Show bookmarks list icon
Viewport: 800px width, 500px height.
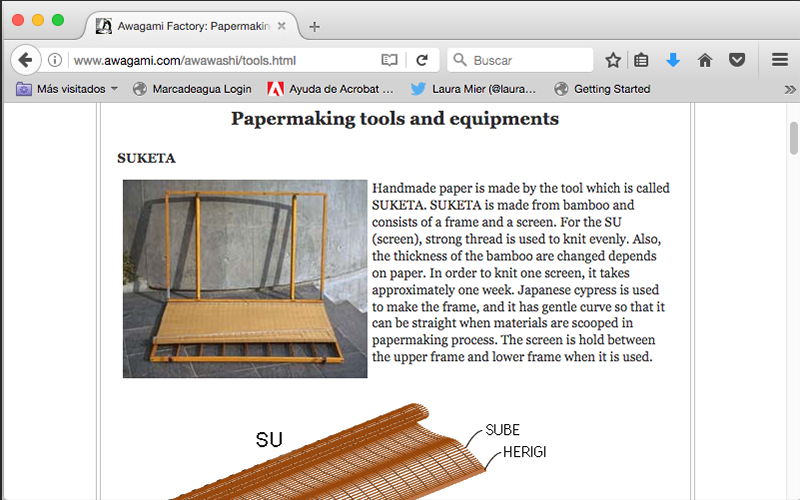(641, 60)
